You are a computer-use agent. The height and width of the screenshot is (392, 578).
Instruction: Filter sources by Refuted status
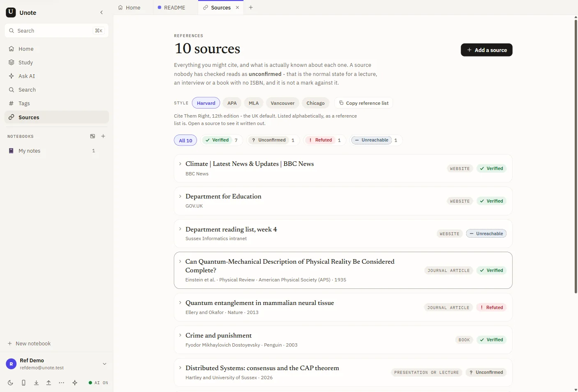pos(325,140)
